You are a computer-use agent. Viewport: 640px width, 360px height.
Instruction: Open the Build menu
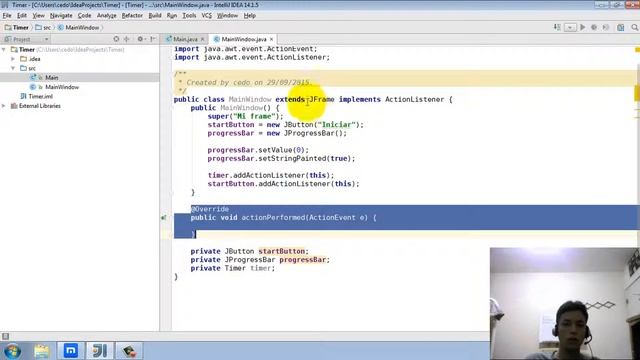(155, 16)
